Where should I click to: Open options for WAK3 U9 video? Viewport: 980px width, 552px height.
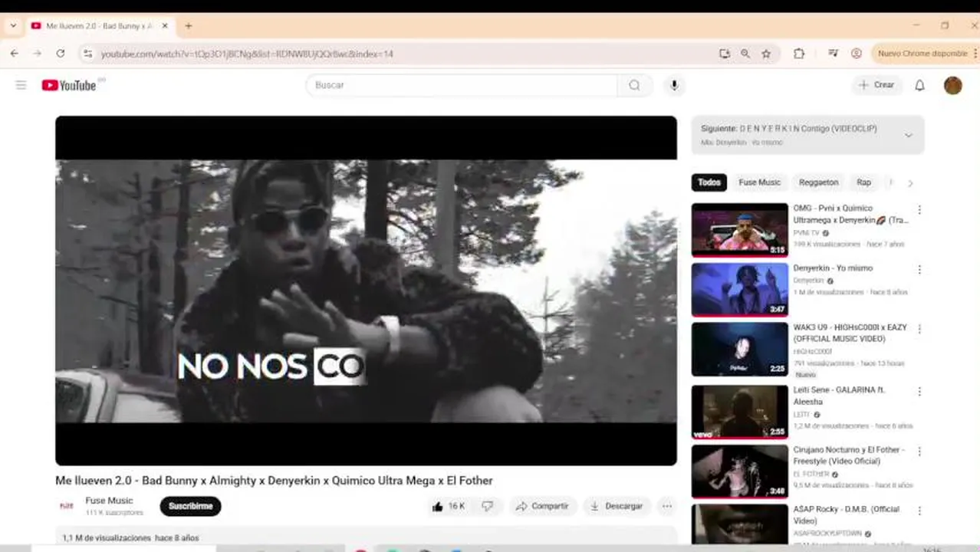pos(919,329)
